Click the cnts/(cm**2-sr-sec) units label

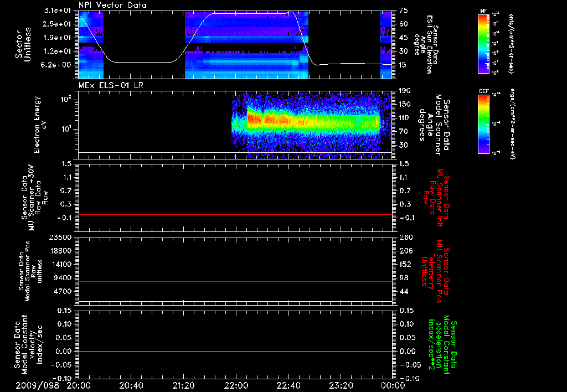(511, 44)
